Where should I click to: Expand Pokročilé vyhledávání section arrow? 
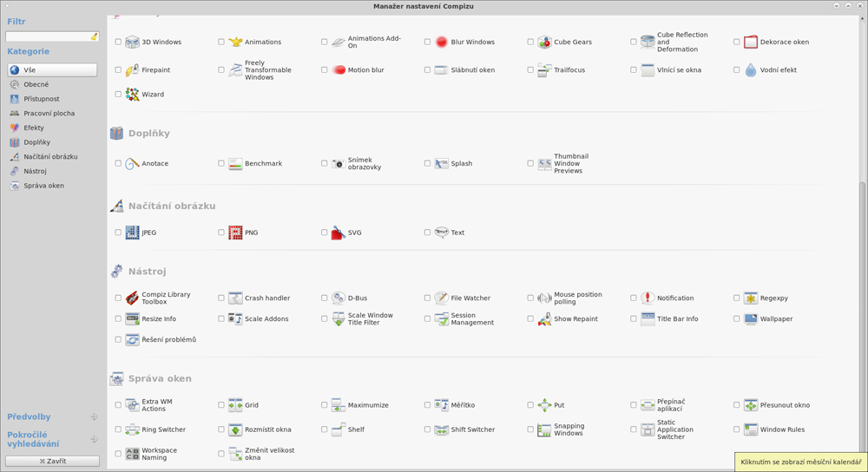[x=94, y=439]
